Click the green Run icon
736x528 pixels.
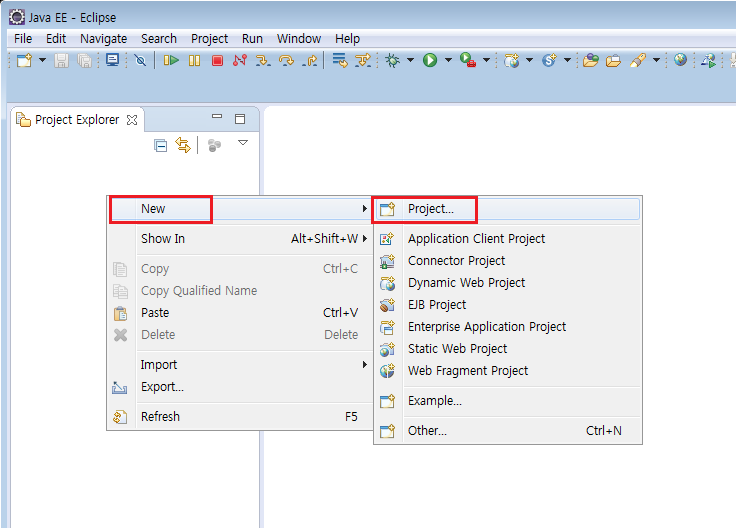click(430, 60)
